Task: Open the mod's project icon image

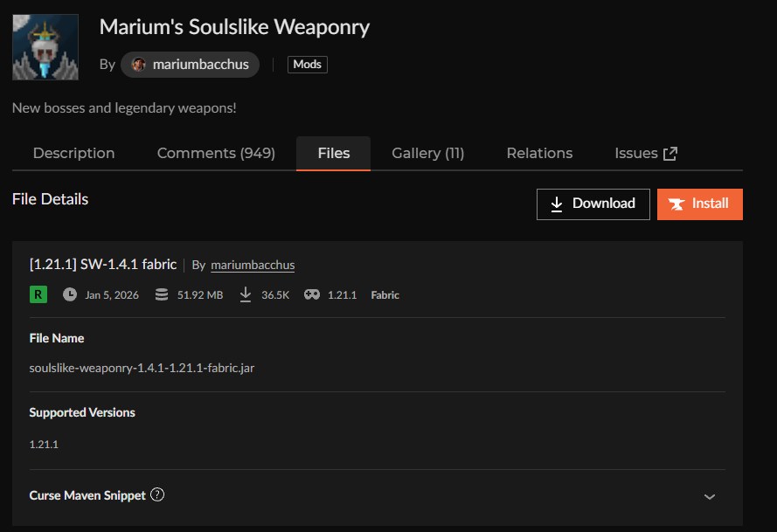Action: (x=45, y=46)
